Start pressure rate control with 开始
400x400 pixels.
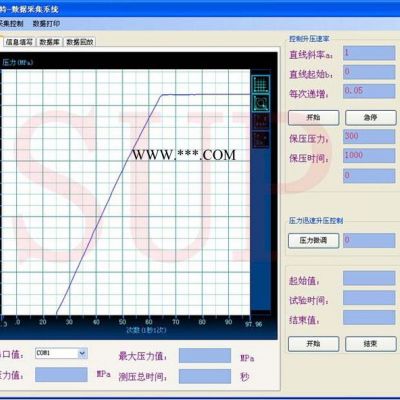click(313, 117)
